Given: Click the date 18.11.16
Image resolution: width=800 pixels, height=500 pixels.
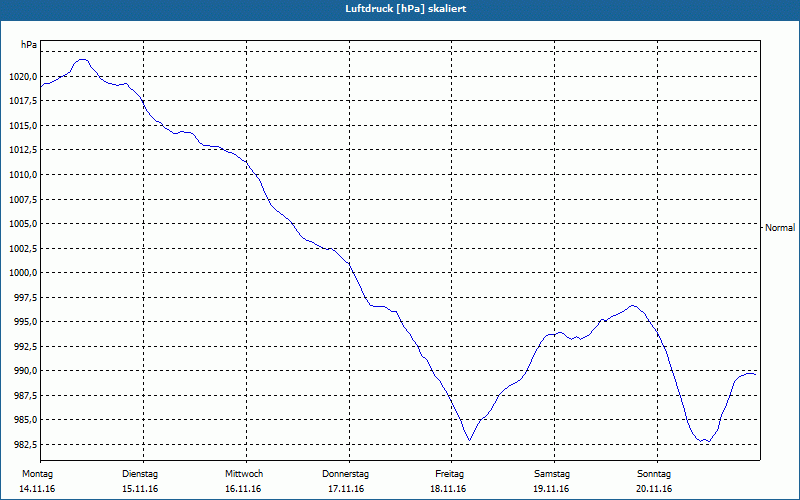Looking at the screenshot, I should click(448, 489).
